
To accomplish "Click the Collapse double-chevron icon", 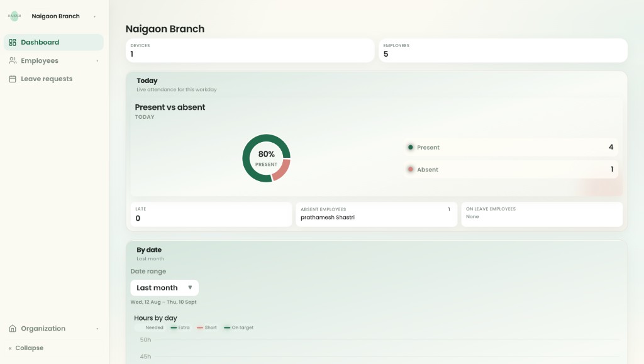I will coord(10,348).
